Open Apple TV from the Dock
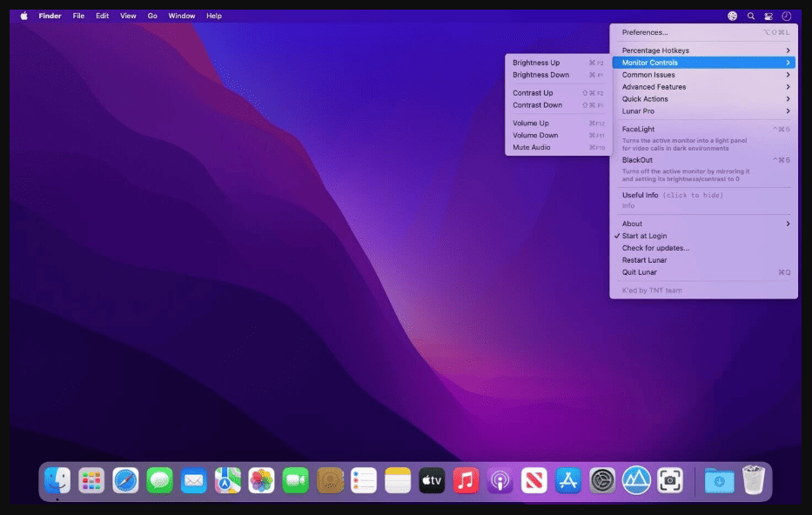This screenshot has height=515, width=812. pos(432,480)
